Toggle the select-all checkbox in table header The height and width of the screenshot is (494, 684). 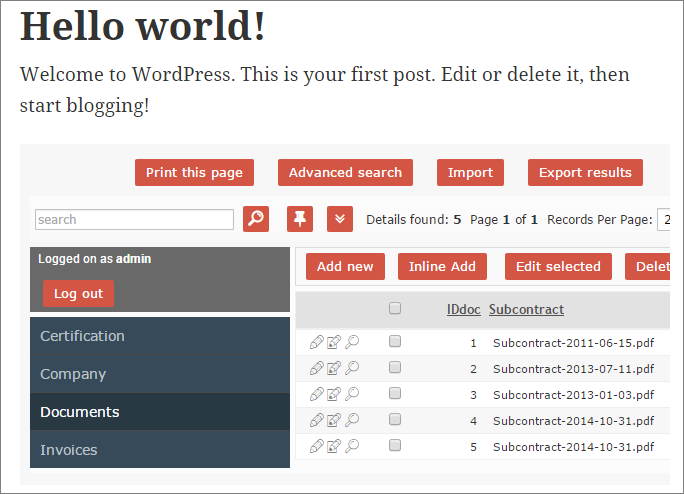[x=395, y=308]
